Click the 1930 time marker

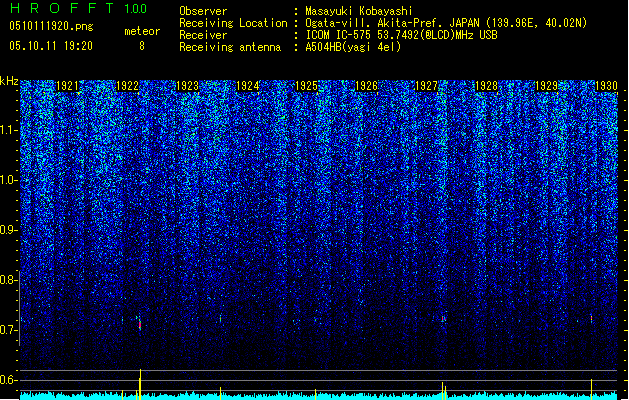[606, 86]
